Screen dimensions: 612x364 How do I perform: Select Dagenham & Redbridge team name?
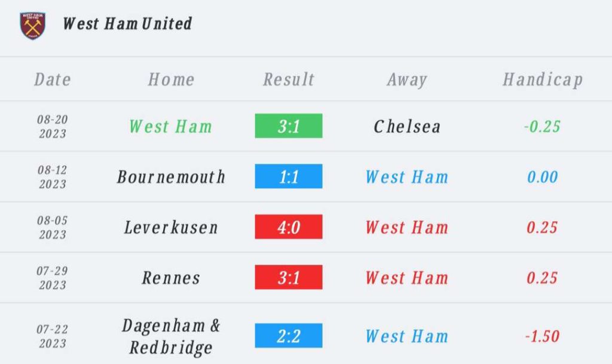(171, 337)
